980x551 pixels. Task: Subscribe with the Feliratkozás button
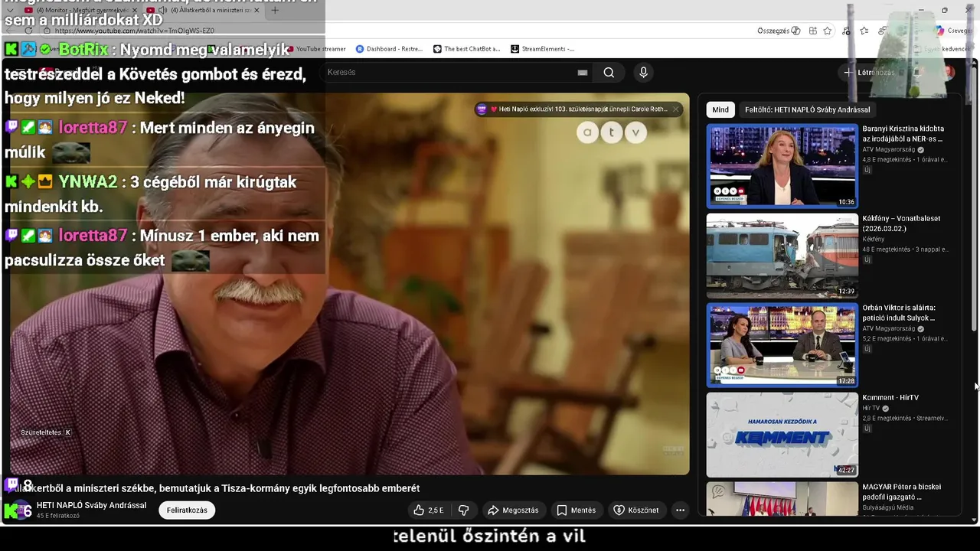tap(187, 510)
